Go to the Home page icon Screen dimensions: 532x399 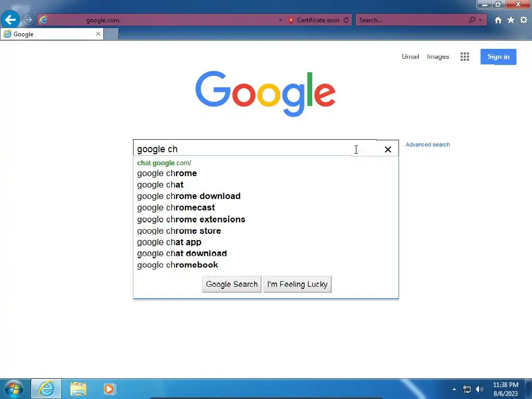click(x=498, y=20)
